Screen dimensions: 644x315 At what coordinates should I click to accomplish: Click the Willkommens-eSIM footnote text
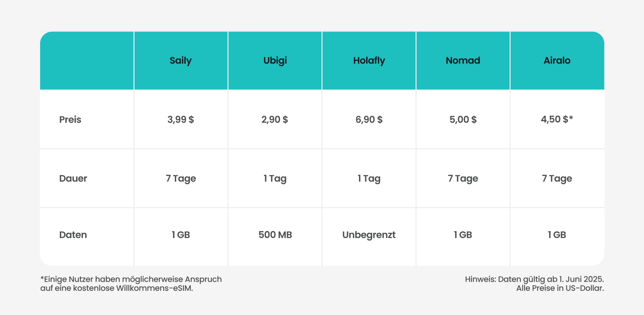point(131,284)
